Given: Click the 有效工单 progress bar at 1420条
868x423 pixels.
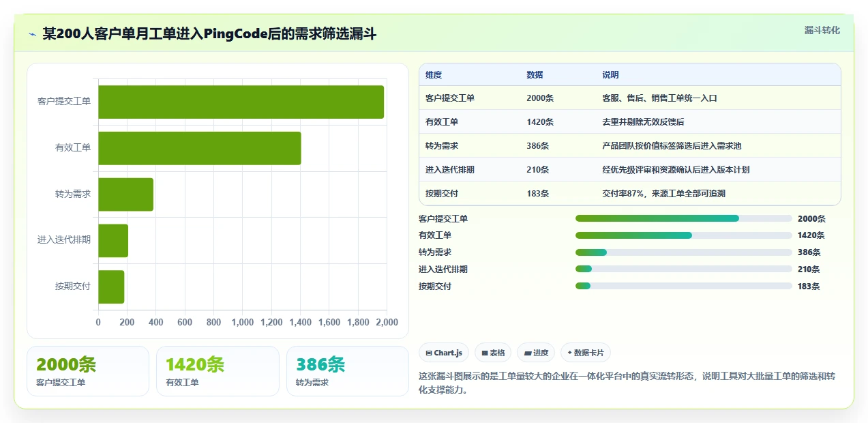Looking at the screenshot, I should 684,235.
